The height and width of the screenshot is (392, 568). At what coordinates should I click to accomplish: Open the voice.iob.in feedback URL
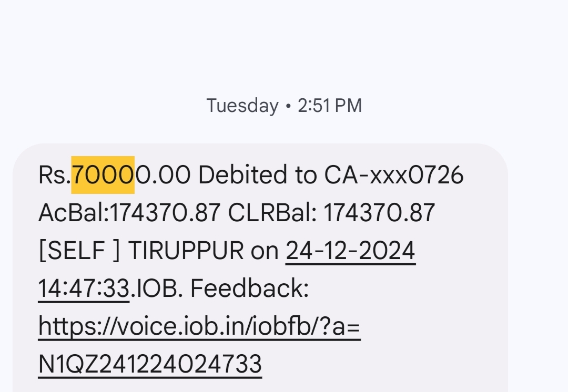[x=199, y=326]
